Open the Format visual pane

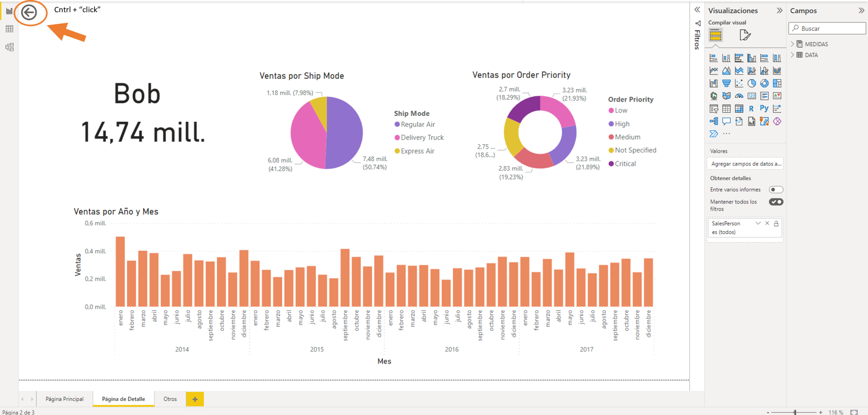tap(745, 35)
